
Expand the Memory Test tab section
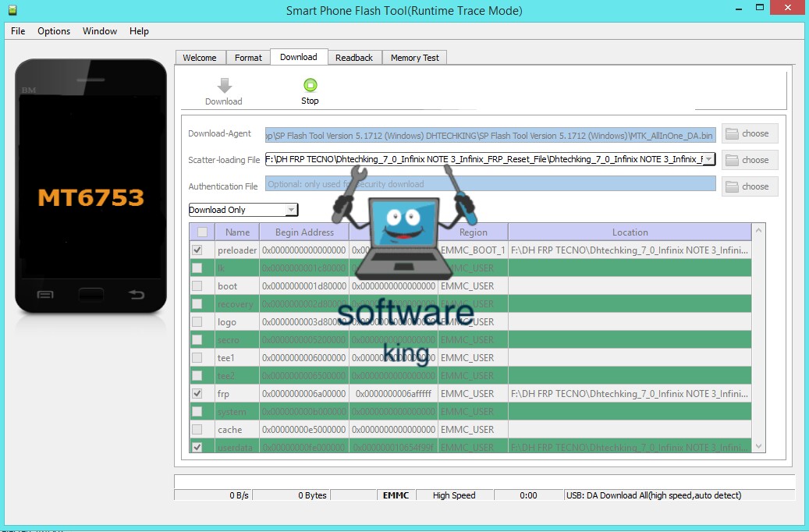point(414,57)
